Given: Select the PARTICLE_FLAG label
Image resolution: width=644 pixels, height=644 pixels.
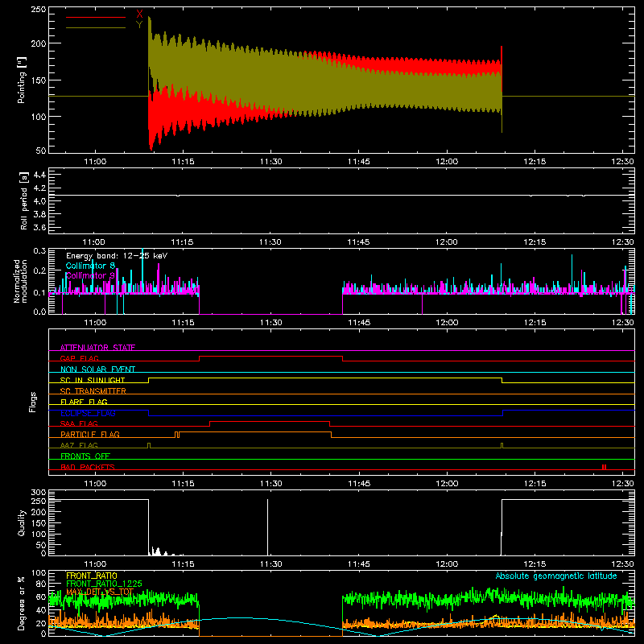Looking at the screenshot, I should point(90,435).
